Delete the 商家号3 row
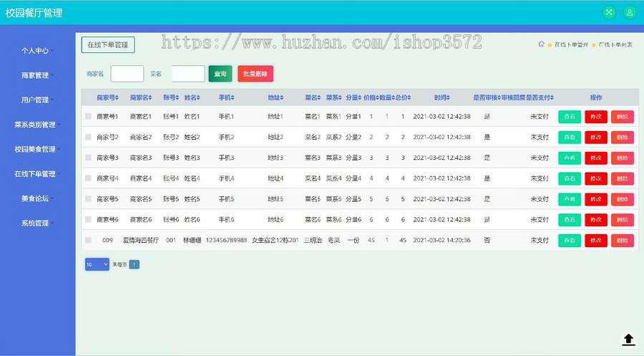The image size is (644, 356). point(623,158)
